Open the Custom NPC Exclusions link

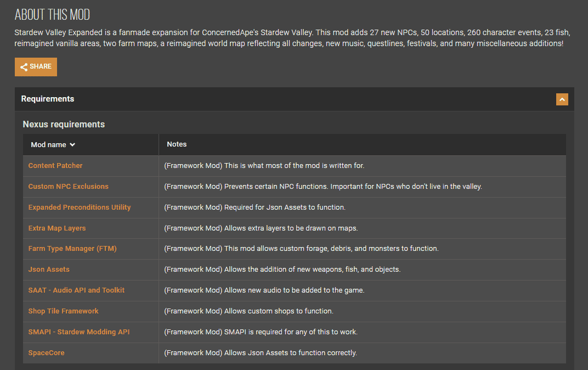69,187
